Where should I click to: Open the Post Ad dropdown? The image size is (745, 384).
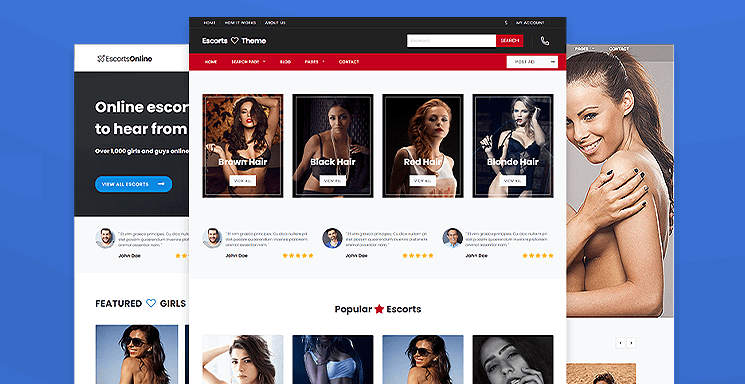coord(532,62)
